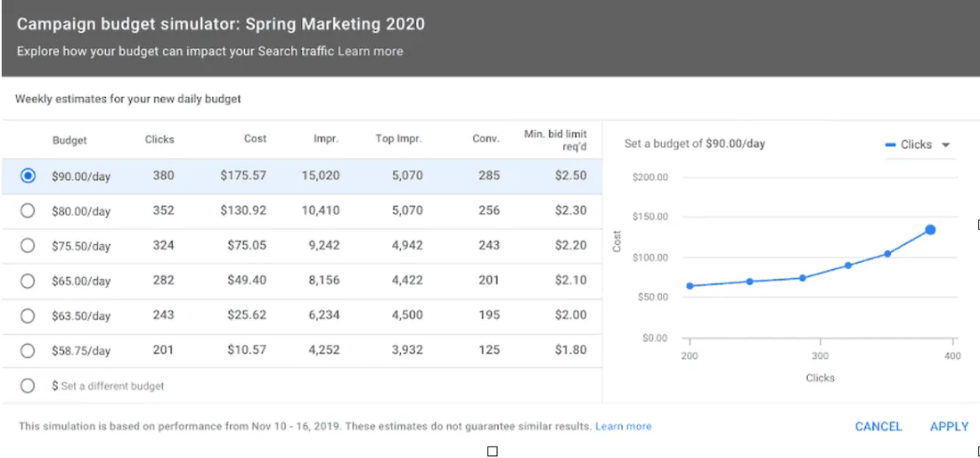Click the min bid limit $1.80
The width and height of the screenshot is (980, 458).
point(571,350)
